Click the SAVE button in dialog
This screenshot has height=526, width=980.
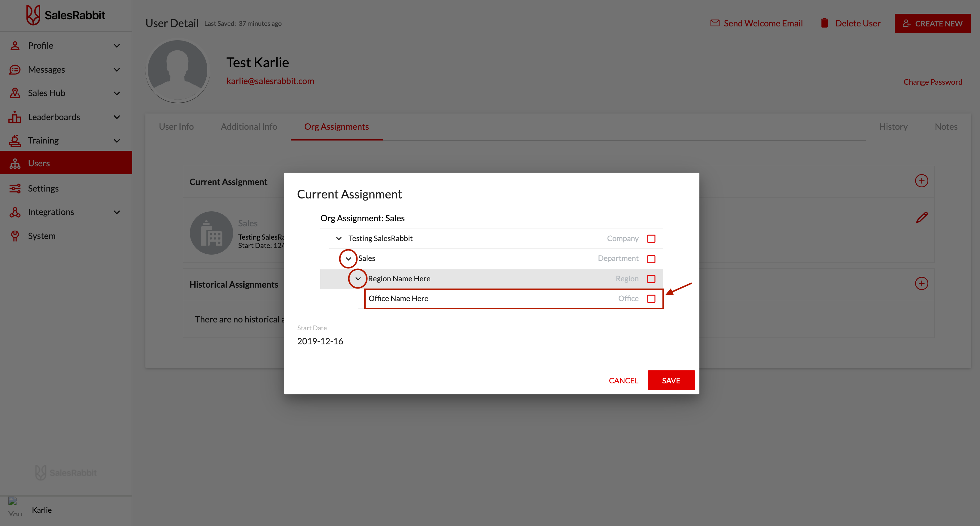pos(671,380)
